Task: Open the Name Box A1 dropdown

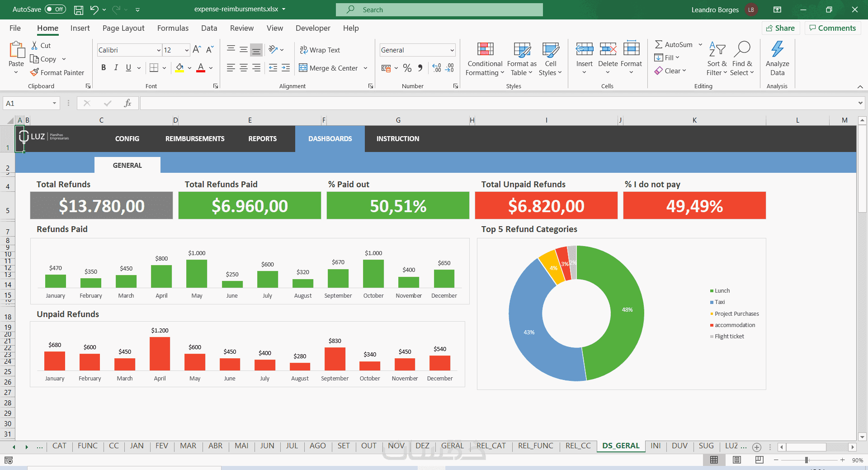Action: tap(54, 103)
